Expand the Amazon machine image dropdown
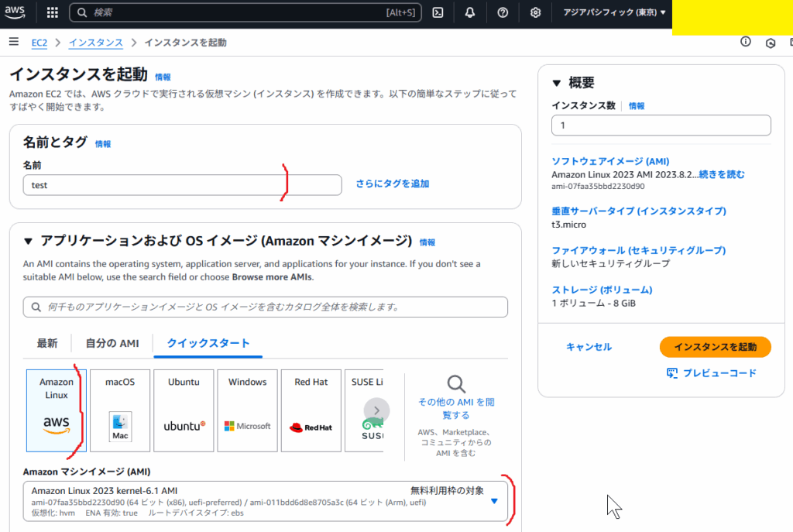The image size is (793, 532). 495,501
